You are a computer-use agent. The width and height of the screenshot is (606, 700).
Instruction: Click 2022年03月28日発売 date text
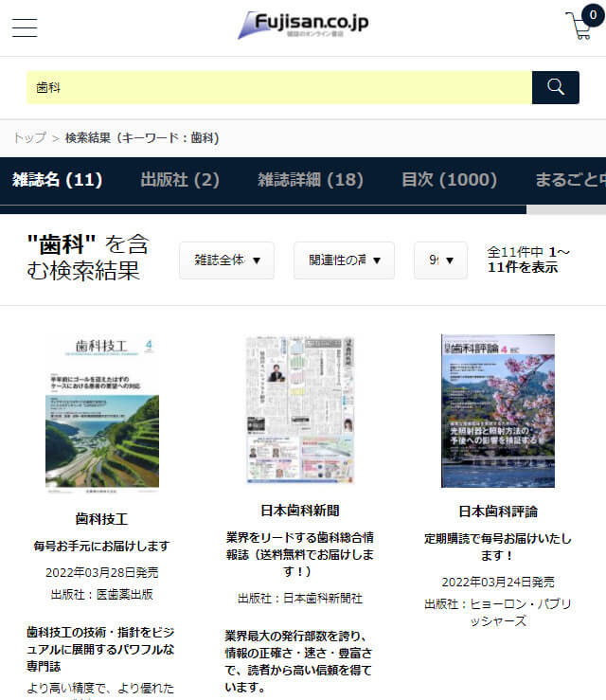point(101,573)
